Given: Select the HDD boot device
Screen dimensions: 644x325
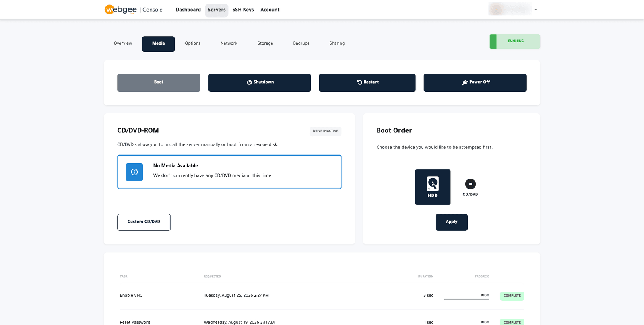Looking at the screenshot, I should pos(433,187).
